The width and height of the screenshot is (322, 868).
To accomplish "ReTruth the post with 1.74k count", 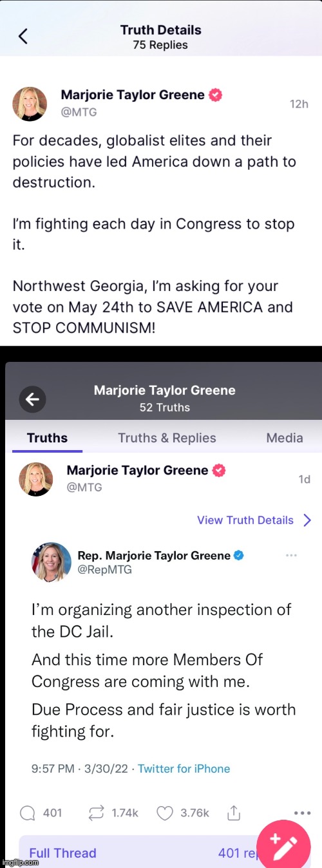I will [97, 813].
